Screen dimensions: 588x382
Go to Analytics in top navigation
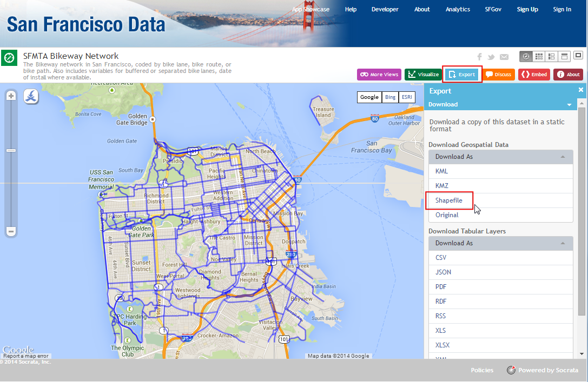point(458,9)
